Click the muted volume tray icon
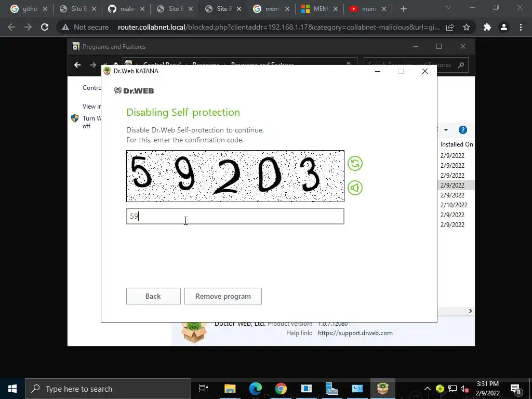Viewport: 532px width, 399px height. [x=464, y=389]
